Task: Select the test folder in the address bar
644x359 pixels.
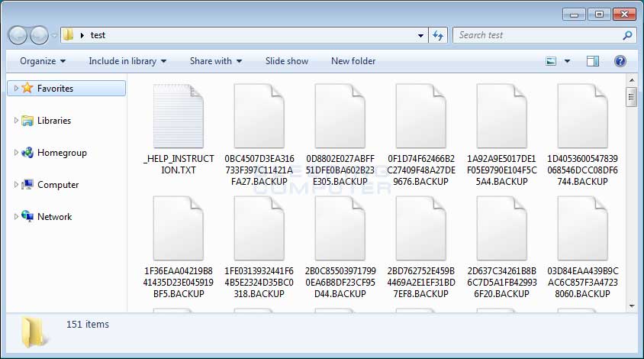Action: pyautogui.click(x=98, y=35)
